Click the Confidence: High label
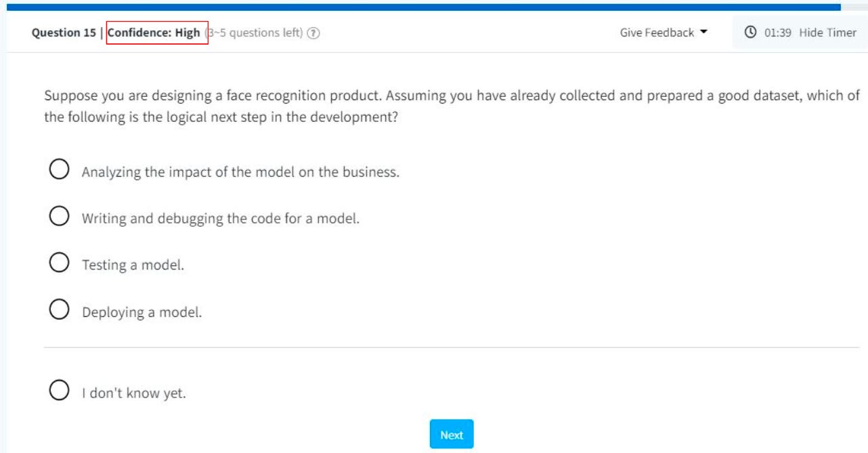This screenshot has width=868, height=453. 154,33
